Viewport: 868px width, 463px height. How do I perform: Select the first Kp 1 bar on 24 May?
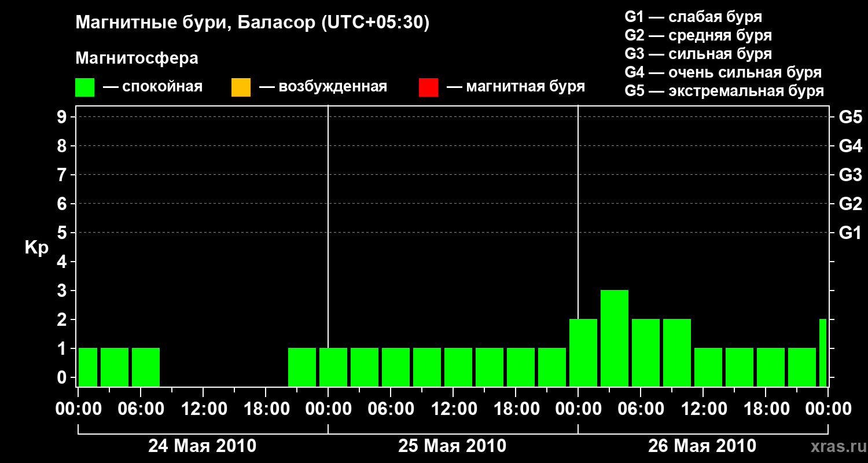pyautogui.click(x=88, y=367)
